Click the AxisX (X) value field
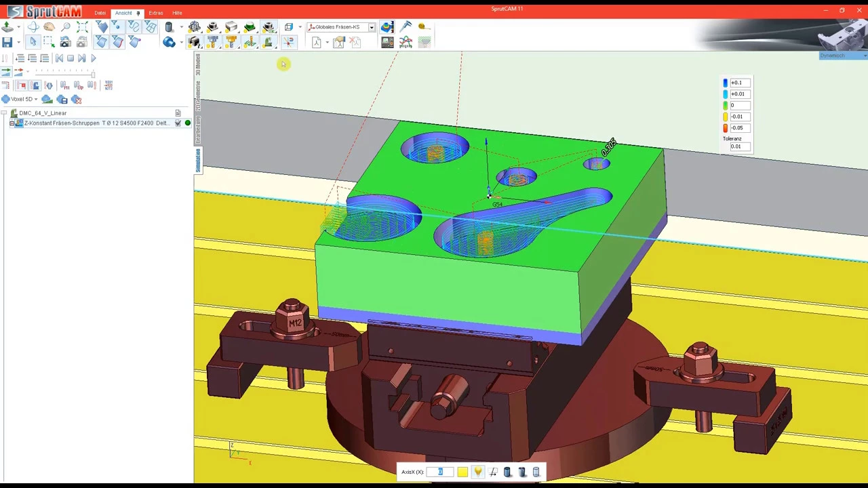 440,472
